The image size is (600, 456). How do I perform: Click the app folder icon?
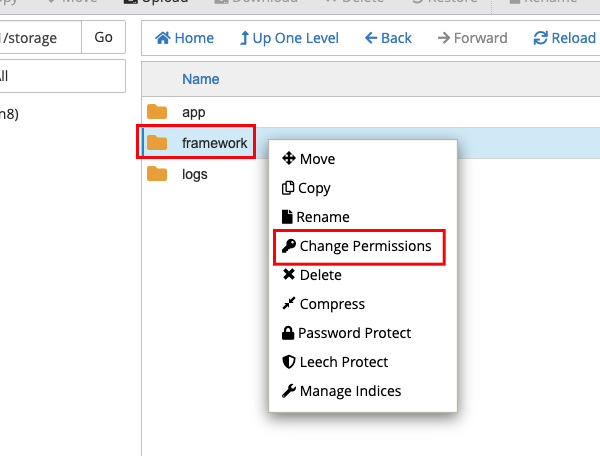157,112
